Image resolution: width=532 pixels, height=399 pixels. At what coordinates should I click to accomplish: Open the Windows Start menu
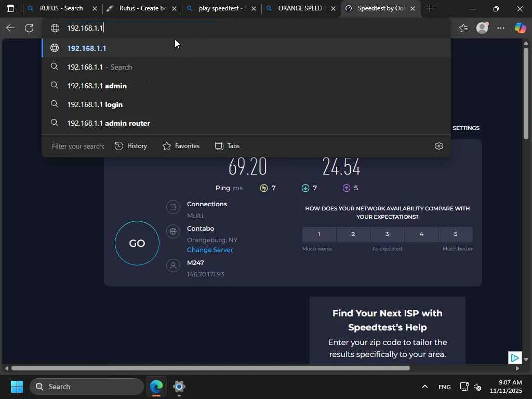tap(17, 387)
